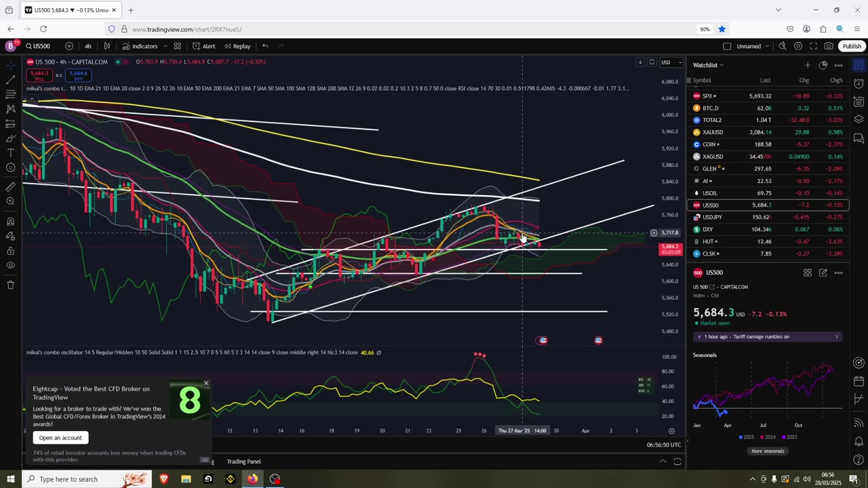Image resolution: width=868 pixels, height=488 pixels.
Task: Select USOIL row in the watchlist
Action: tap(768, 193)
